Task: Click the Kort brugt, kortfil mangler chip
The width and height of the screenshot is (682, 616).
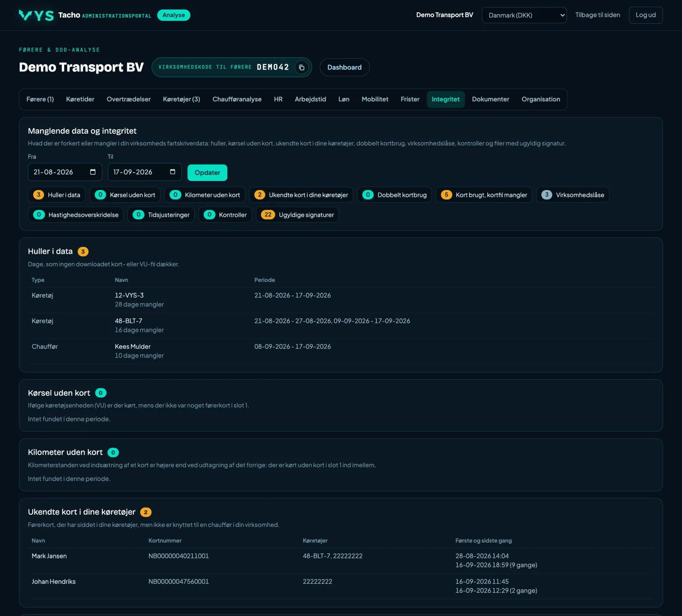Action: (x=484, y=195)
